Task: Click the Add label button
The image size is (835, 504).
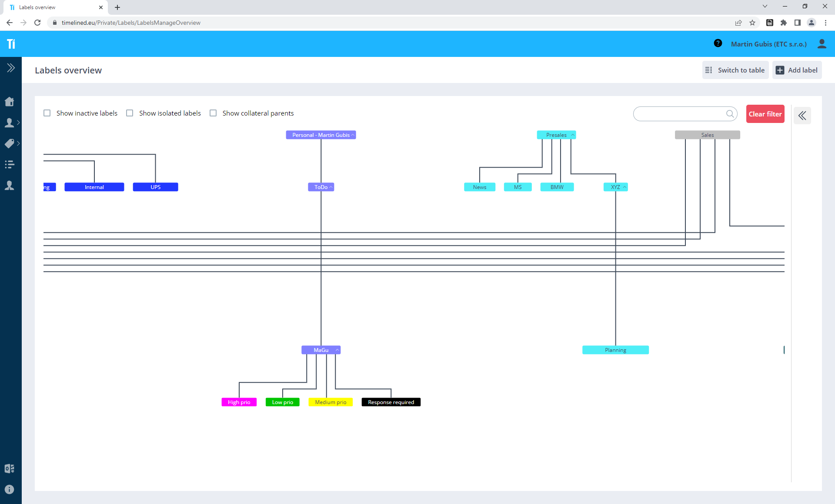Action: point(797,70)
